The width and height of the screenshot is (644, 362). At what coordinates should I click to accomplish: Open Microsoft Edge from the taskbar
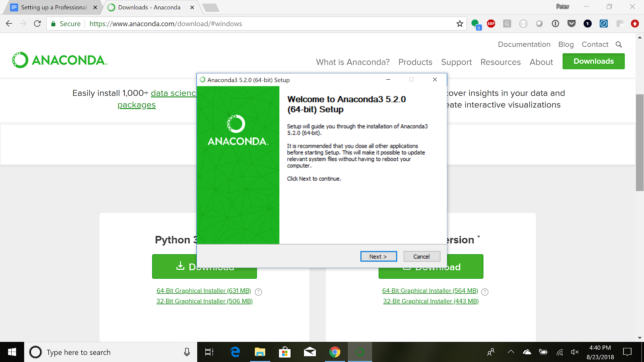click(235, 352)
